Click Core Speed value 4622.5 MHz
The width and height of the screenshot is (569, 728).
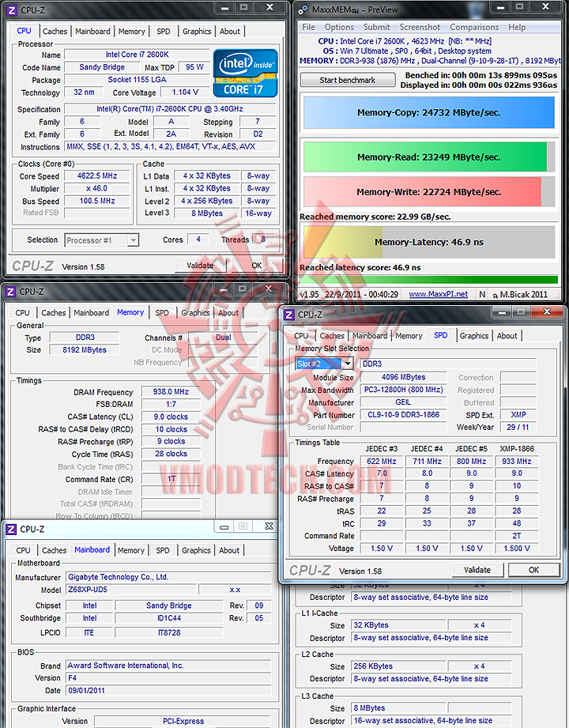[97, 176]
